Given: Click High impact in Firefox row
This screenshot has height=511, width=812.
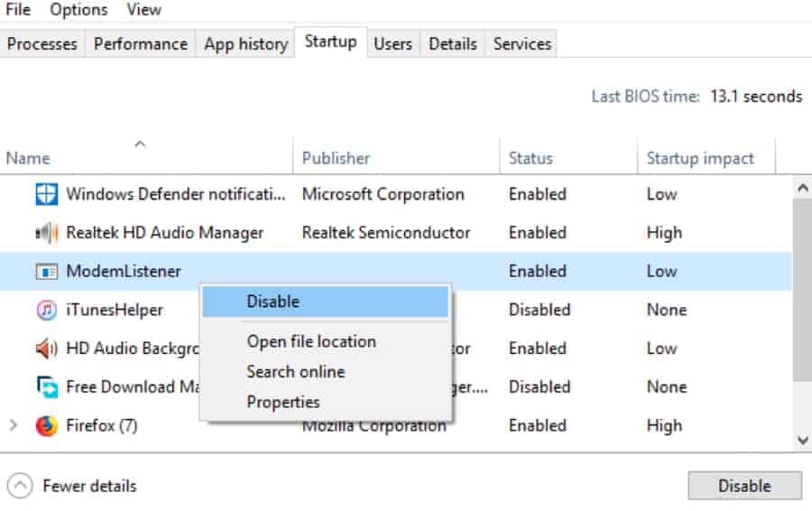Looking at the screenshot, I should (664, 426).
